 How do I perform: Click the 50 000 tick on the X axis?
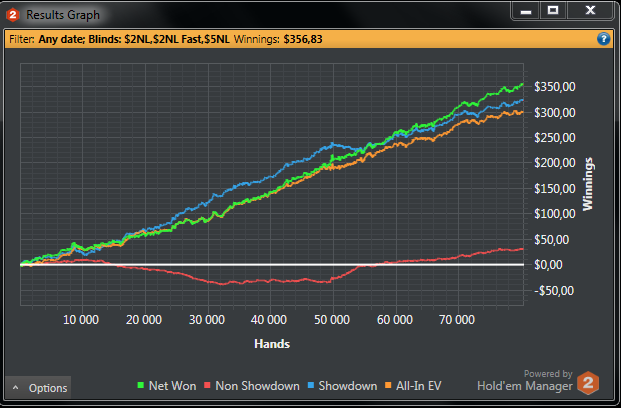(x=334, y=320)
